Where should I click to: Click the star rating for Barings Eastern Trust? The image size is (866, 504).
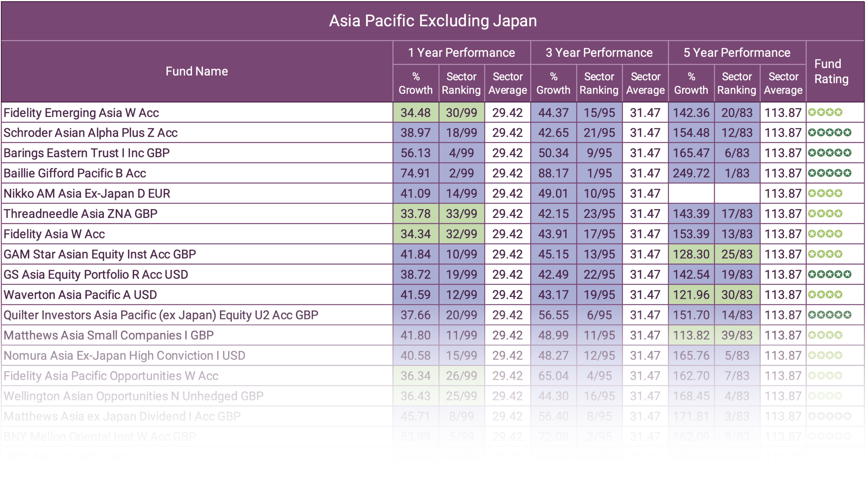tap(830, 153)
